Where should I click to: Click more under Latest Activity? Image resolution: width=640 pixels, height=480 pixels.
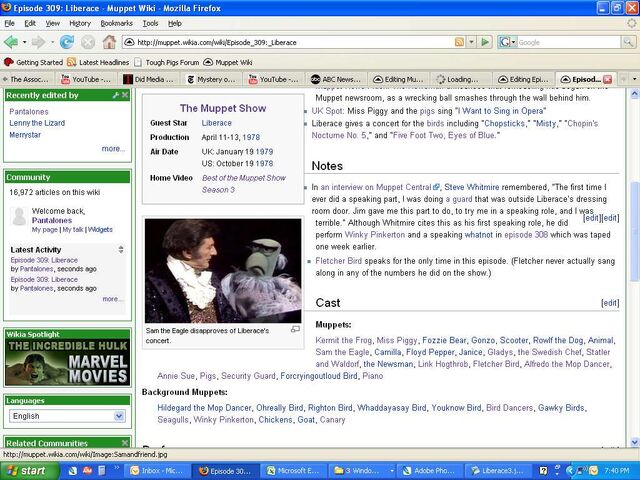pos(112,299)
